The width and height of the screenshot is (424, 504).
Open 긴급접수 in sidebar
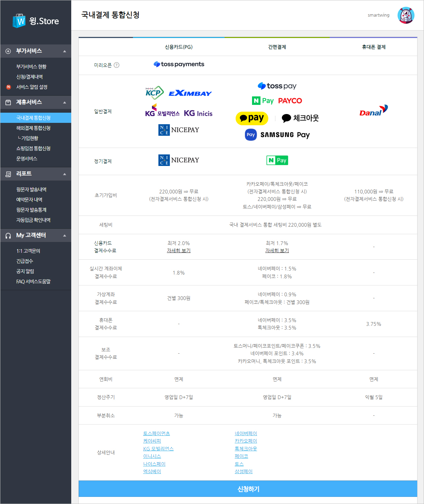click(25, 261)
